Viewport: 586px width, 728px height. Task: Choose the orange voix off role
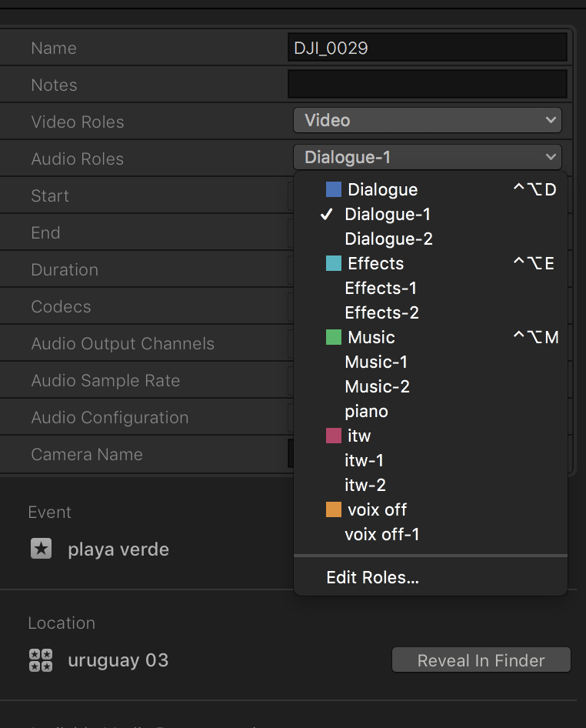pos(377,509)
